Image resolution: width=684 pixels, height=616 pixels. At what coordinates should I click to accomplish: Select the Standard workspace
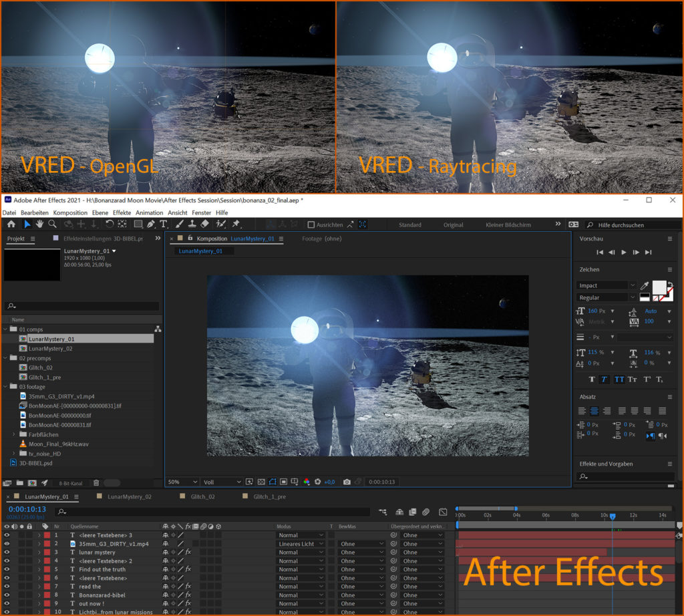410,225
